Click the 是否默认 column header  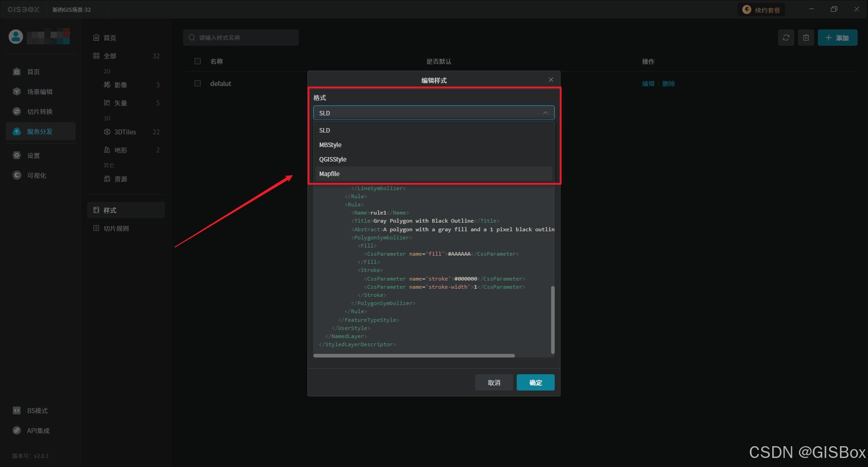coord(439,61)
